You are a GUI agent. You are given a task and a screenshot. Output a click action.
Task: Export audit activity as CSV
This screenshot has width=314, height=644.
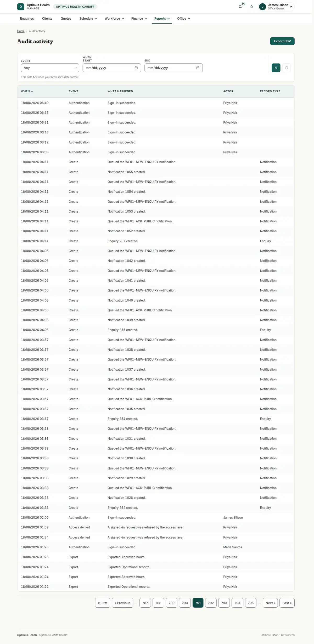[282, 41]
